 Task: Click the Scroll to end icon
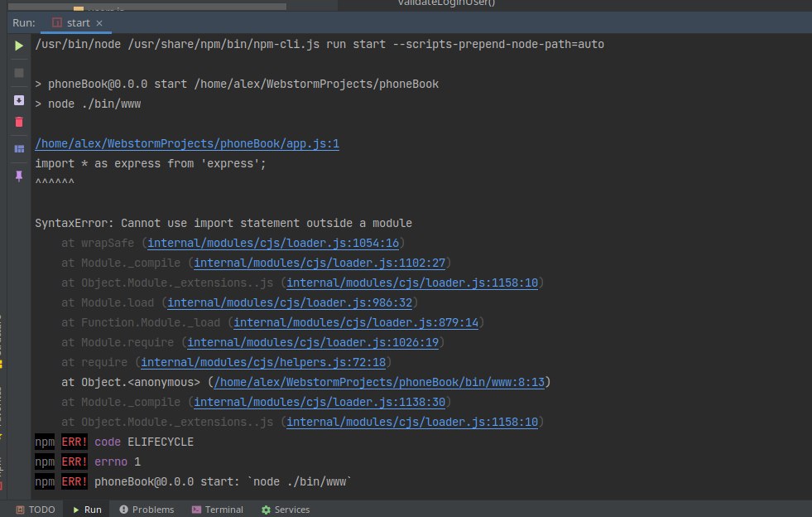pyautogui.click(x=19, y=100)
